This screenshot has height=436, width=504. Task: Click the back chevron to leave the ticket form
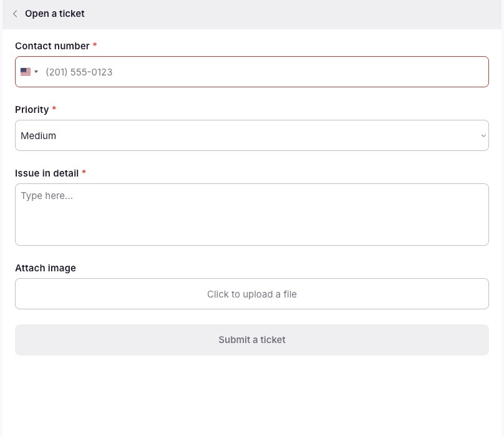coord(15,13)
